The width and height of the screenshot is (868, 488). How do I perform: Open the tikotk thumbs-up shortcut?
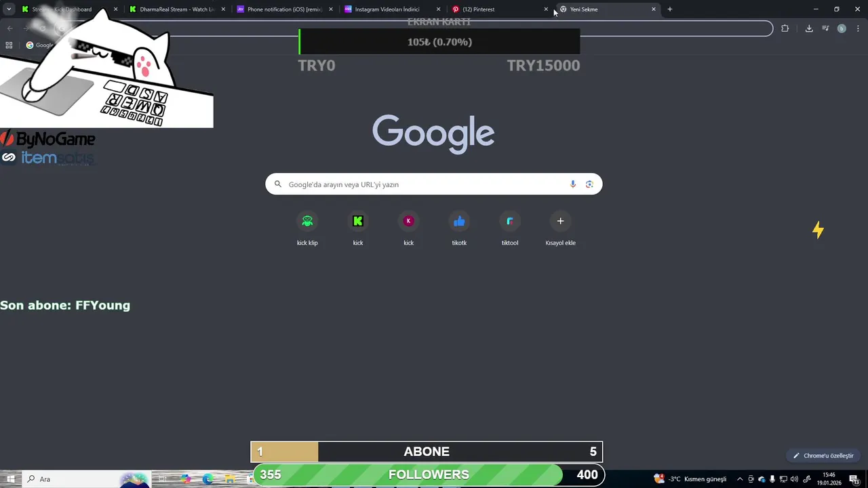pyautogui.click(x=459, y=229)
